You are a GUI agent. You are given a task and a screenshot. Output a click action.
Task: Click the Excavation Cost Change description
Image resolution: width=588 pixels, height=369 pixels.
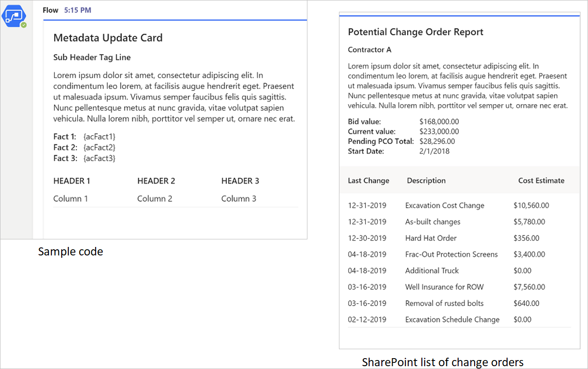445,205
